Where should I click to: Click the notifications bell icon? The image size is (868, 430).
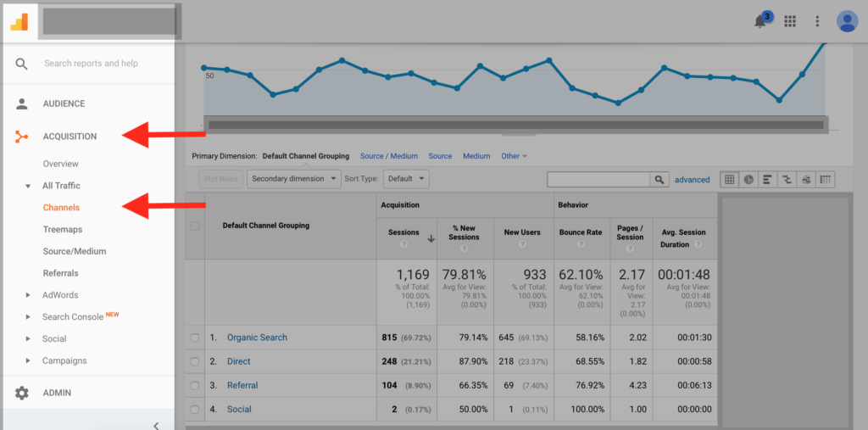pyautogui.click(x=760, y=21)
